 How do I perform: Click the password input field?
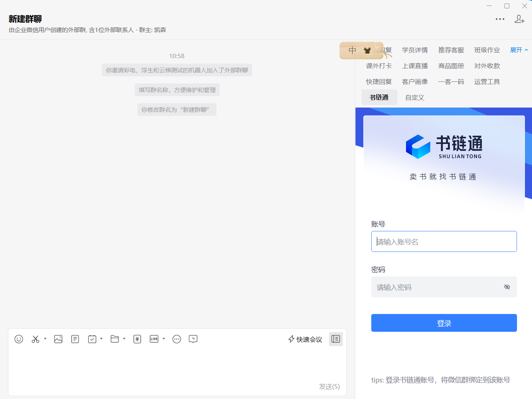(444, 287)
